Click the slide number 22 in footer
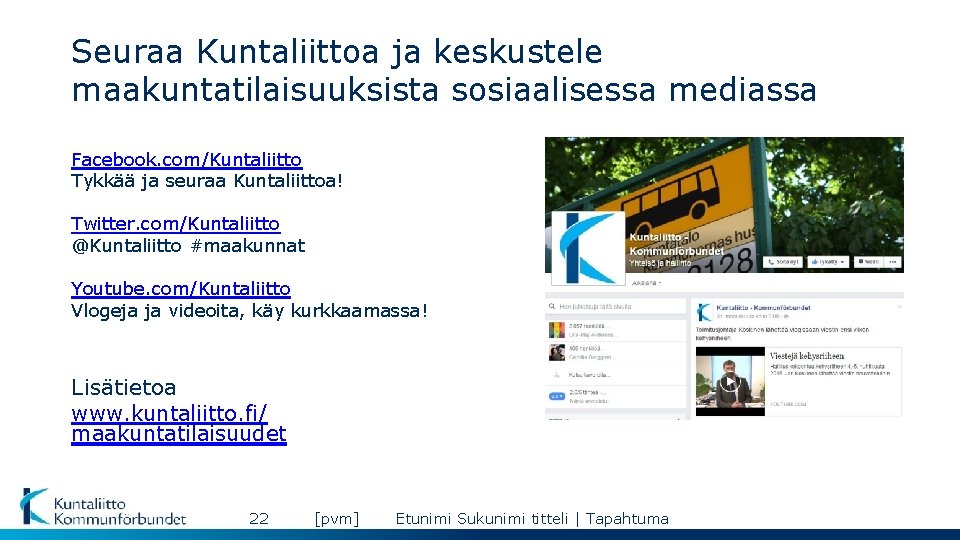 259,519
